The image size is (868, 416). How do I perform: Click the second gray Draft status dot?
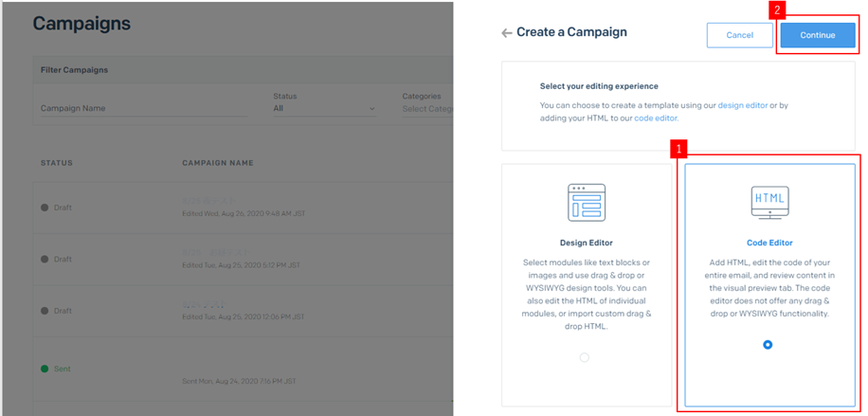pos(45,259)
